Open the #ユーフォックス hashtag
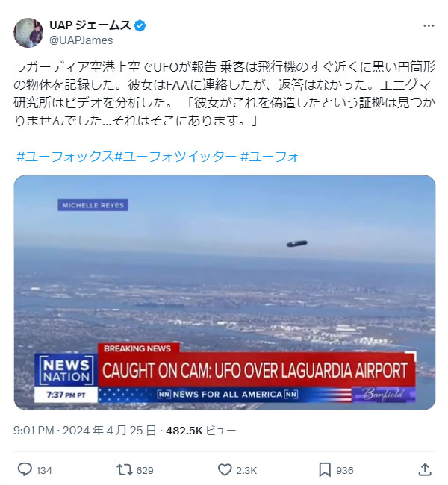This screenshot has width=448, height=485. pyautogui.click(x=65, y=157)
